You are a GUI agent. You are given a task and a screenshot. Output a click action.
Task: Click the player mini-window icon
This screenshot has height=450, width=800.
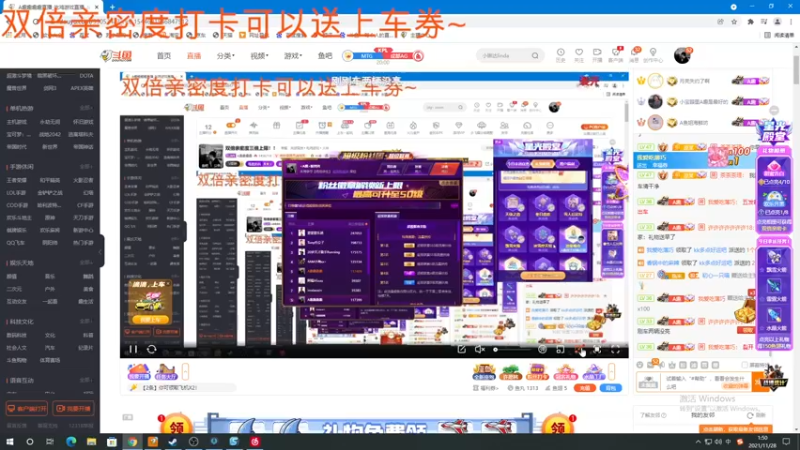click(x=560, y=349)
